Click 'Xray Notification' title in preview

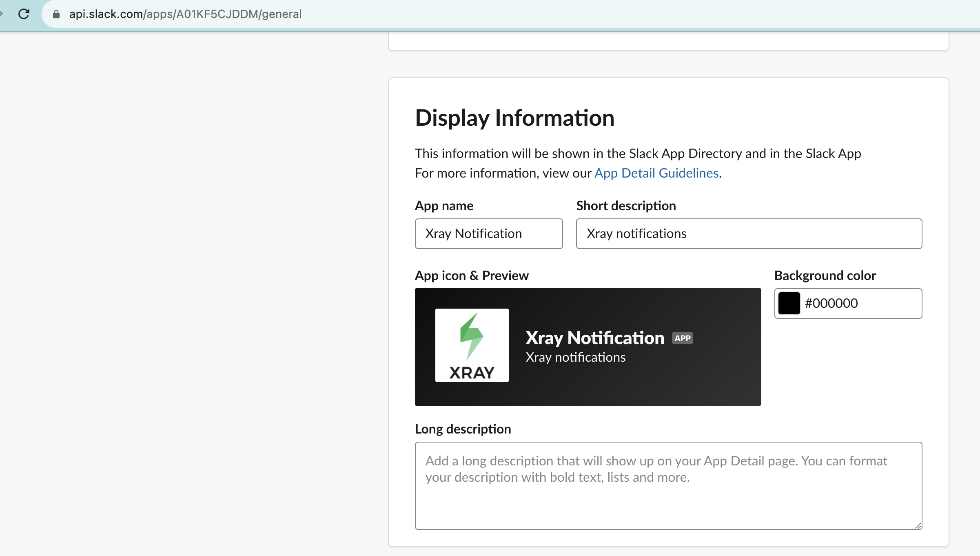(x=595, y=338)
